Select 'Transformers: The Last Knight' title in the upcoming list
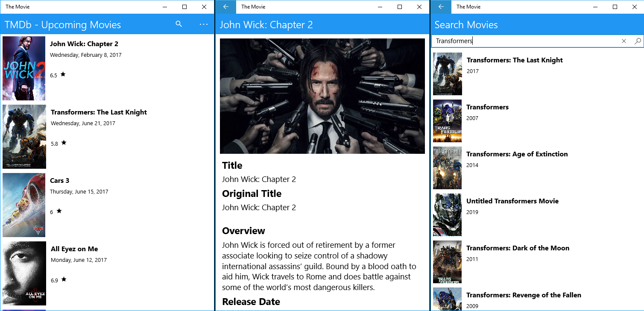The image size is (644, 311). click(x=99, y=112)
